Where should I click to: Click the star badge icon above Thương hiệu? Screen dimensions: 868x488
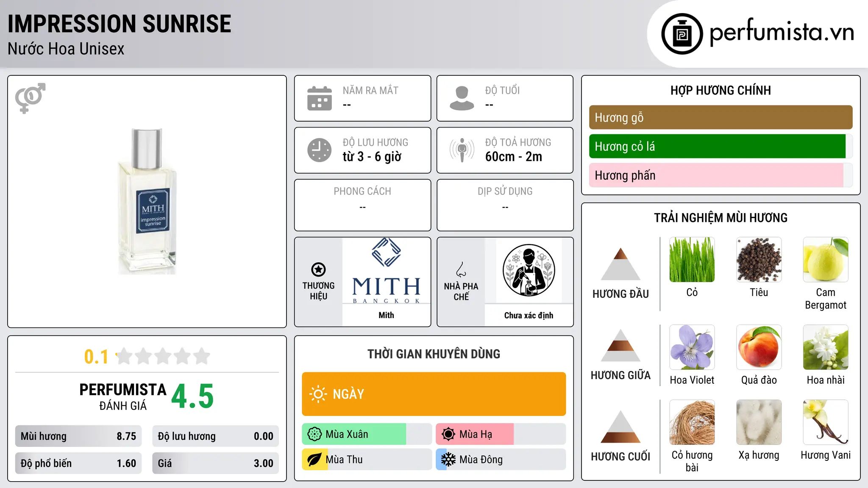(319, 269)
